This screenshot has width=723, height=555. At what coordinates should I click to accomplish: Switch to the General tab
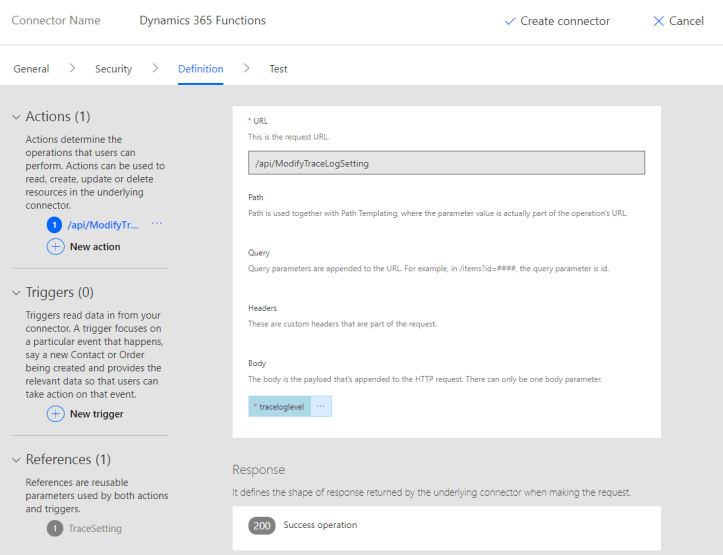click(31, 69)
